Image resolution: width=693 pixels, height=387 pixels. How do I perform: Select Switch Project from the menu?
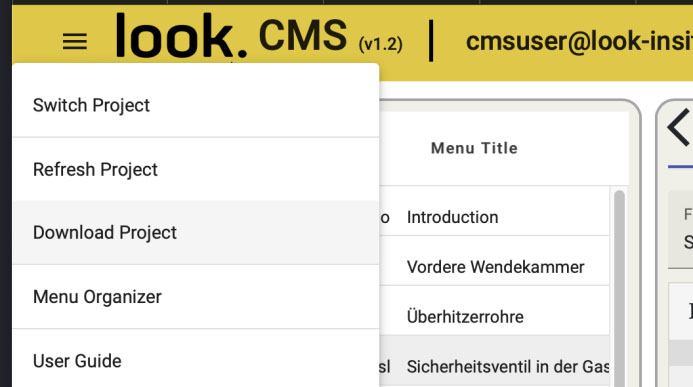tap(196, 105)
